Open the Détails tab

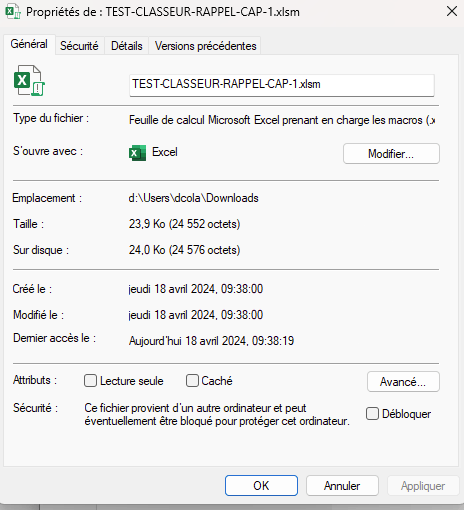[127, 46]
